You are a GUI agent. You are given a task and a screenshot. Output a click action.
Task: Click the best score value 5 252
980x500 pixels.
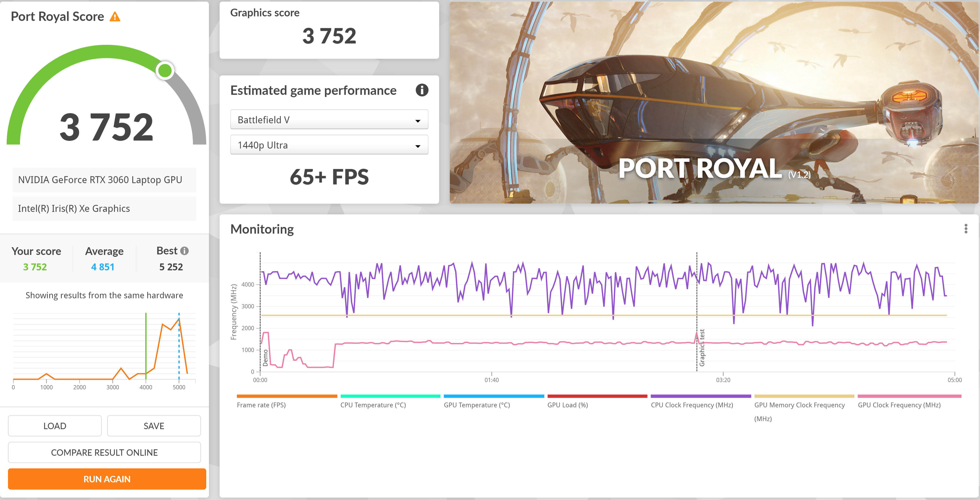click(171, 267)
